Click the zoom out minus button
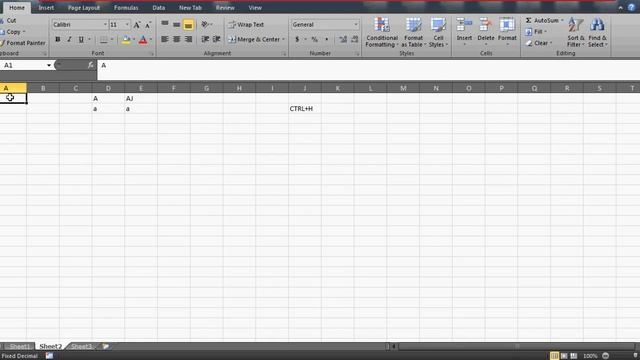Screen dimensions: 640x360 [x=605, y=356]
